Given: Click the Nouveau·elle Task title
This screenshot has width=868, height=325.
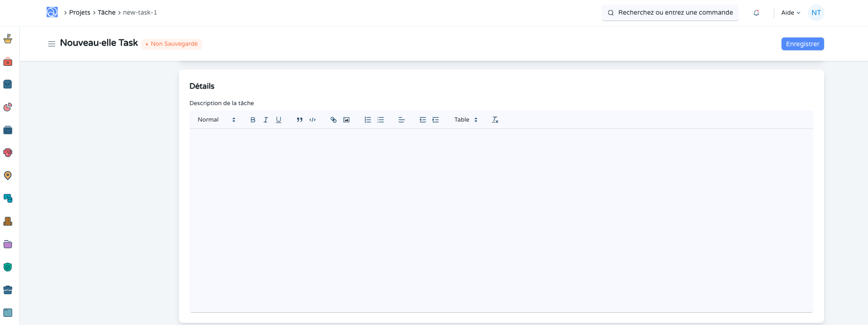Looking at the screenshot, I should pyautogui.click(x=99, y=43).
